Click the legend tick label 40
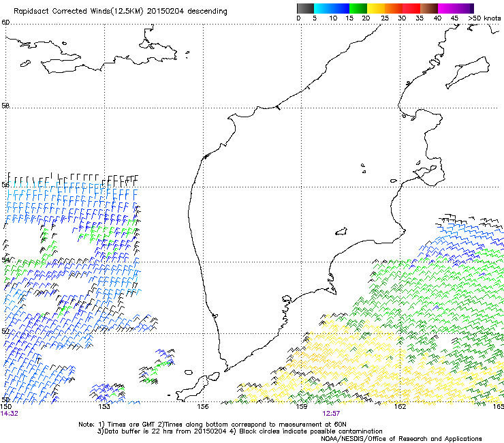504x443 pixels. [437, 18]
